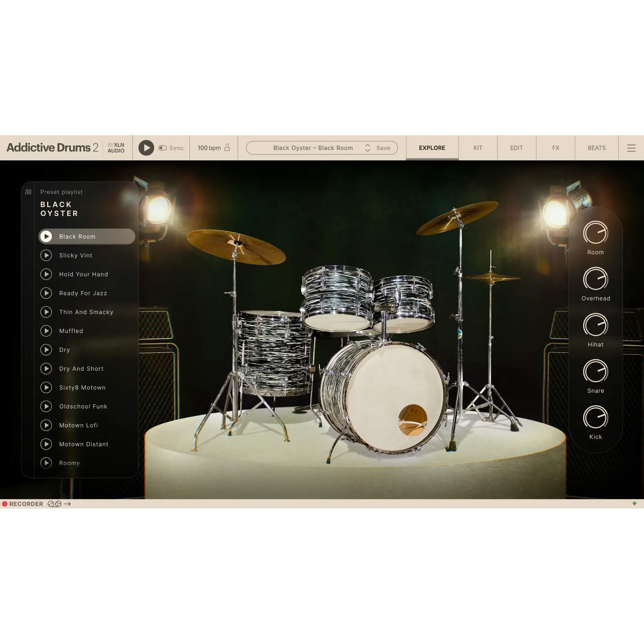Toggle the Sync switch

(163, 148)
